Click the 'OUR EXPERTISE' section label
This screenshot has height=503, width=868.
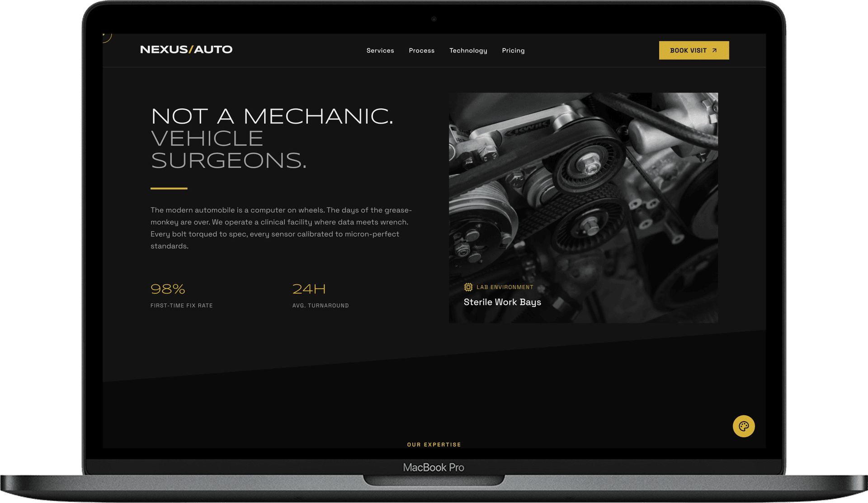pyautogui.click(x=434, y=445)
